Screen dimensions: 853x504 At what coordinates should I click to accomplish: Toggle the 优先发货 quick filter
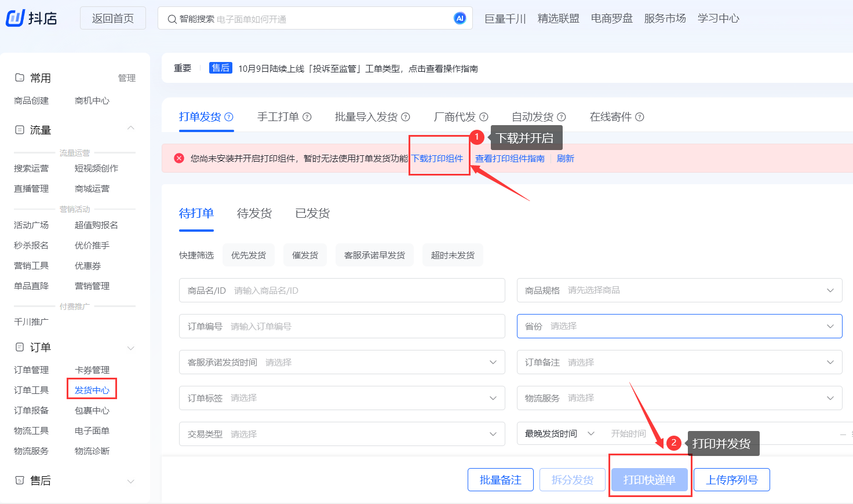tap(249, 255)
